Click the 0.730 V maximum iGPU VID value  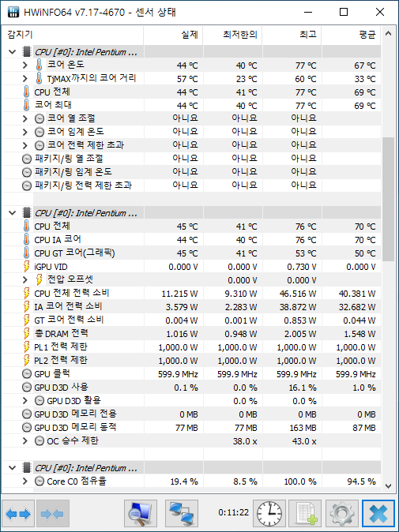click(302, 267)
